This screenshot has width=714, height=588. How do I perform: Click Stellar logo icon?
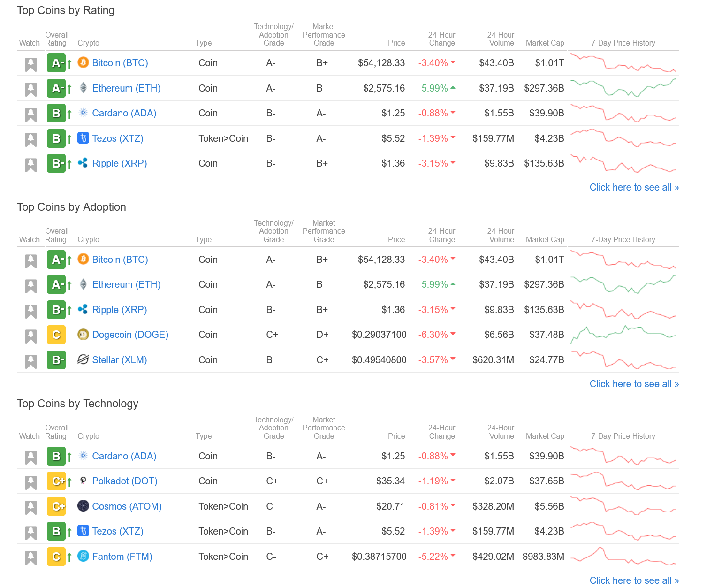click(83, 359)
